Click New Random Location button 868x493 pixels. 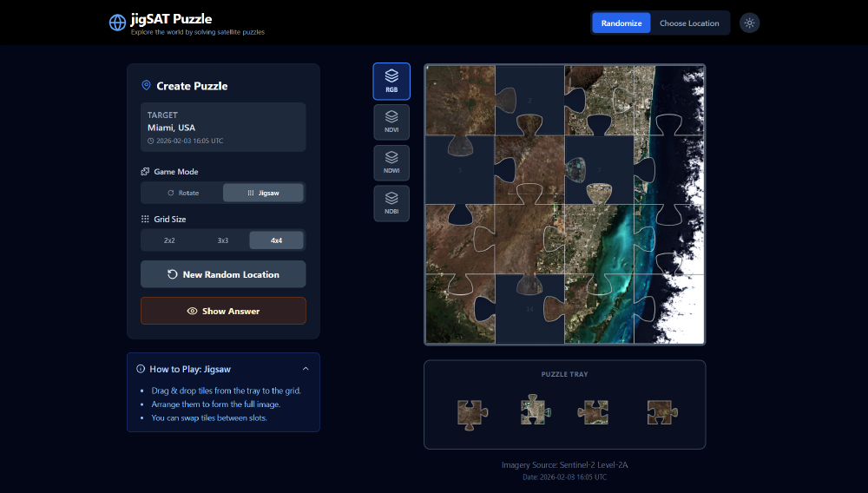point(223,274)
